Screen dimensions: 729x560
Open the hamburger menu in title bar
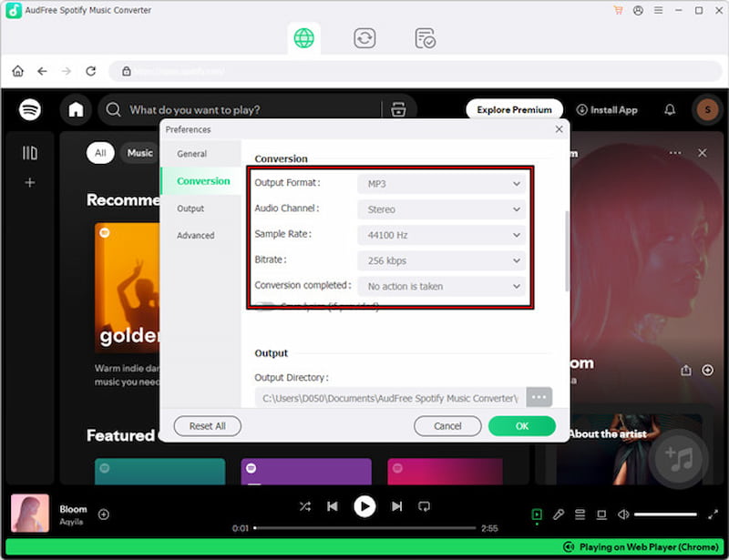[658, 10]
